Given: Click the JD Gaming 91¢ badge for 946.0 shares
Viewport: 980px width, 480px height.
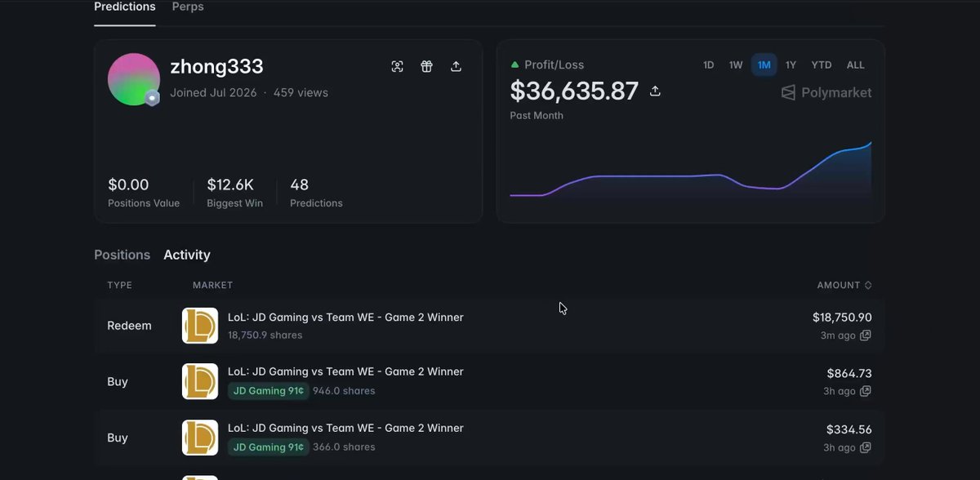Looking at the screenshot, I should click(x=269, y=391).
